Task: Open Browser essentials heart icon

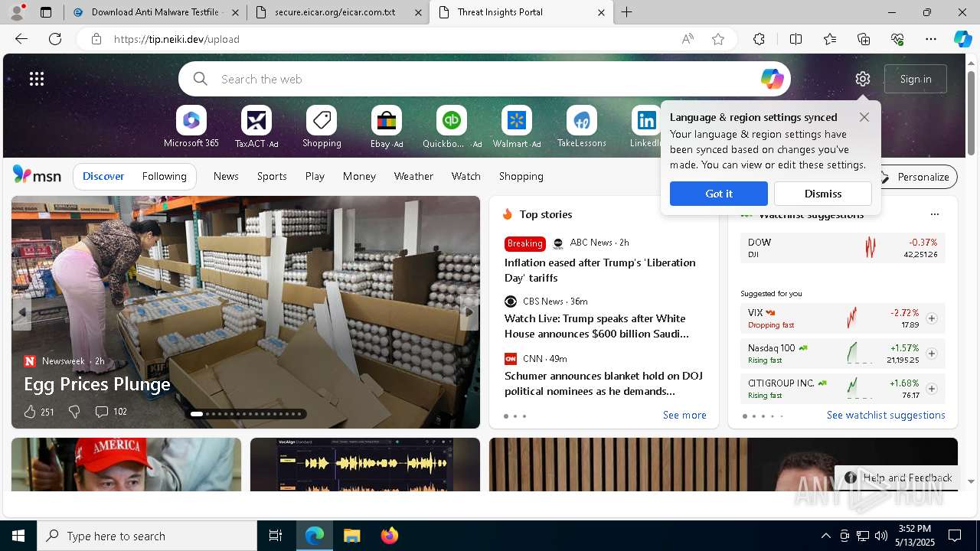Action: coord(897,39)
